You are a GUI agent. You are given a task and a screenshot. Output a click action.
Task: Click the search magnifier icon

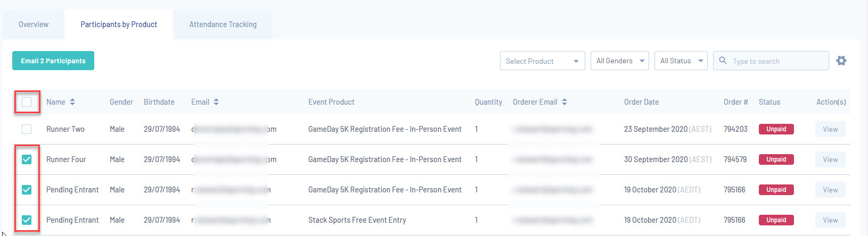pos(723,61)
